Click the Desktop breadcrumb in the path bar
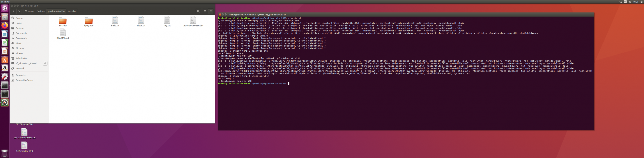The width and height of the screenshot is (644, 158). pos(41,11)
